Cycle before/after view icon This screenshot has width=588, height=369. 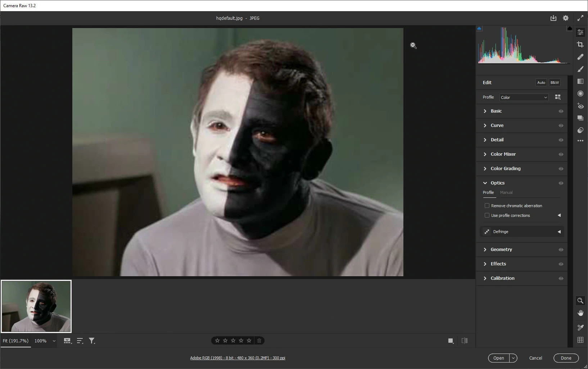[465, 341]
